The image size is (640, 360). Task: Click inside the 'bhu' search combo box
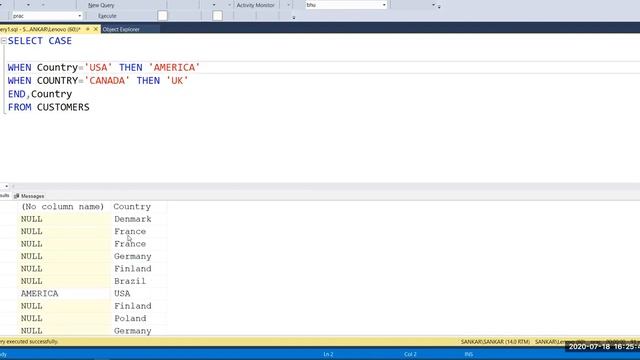(343, 5)
